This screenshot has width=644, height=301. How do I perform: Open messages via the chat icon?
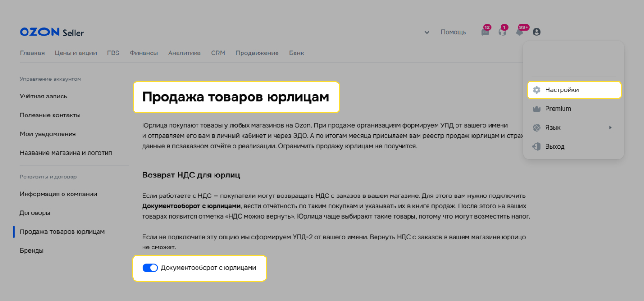pyautogui.click(x=485, y=32)
